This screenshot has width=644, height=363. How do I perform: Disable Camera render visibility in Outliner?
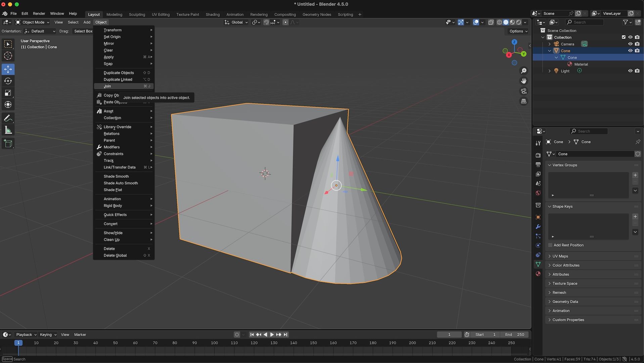[x=637, y=44]
